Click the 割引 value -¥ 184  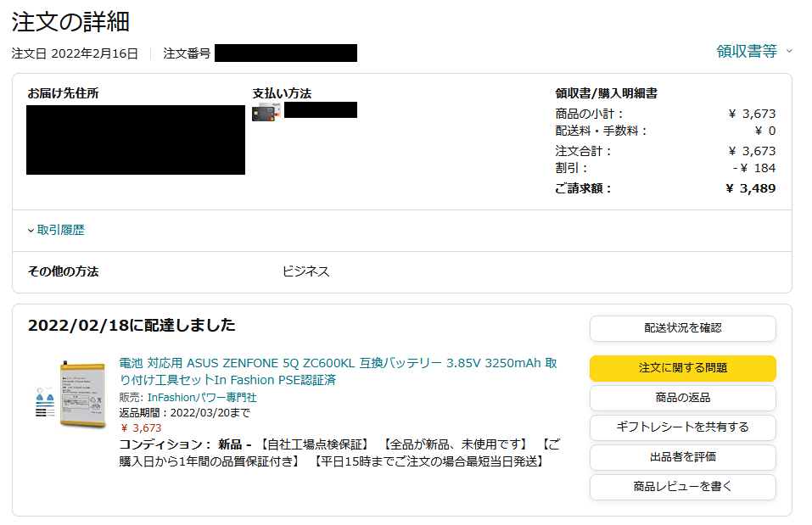tap(754, 168)
